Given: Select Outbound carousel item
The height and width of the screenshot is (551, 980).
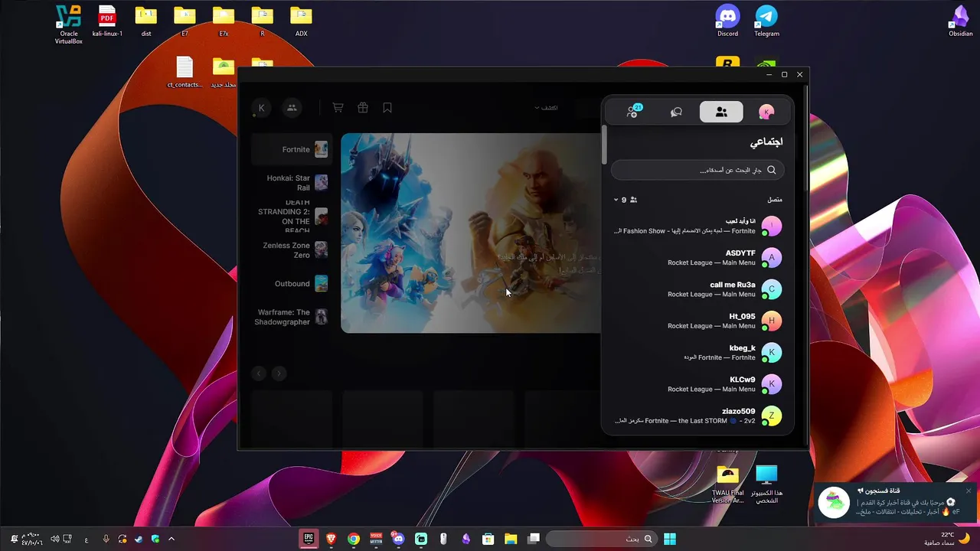Looking at the screenshot, I should pyautogui.click(x=292, y=283).
